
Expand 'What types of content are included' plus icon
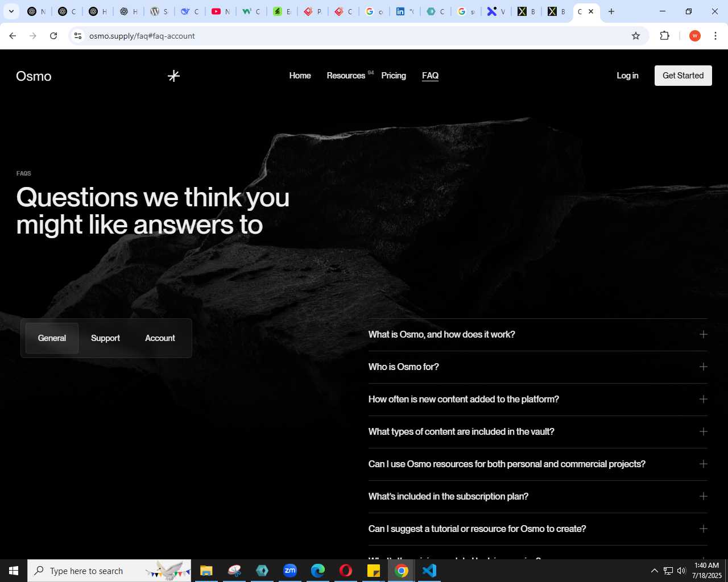click(x=704, y=431)
